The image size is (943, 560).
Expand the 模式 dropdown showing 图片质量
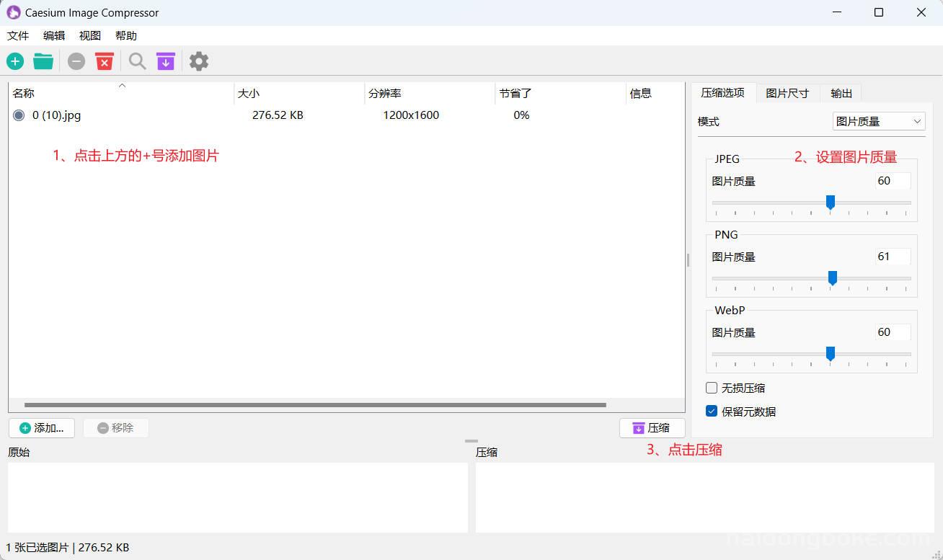(x=879, y=122)
